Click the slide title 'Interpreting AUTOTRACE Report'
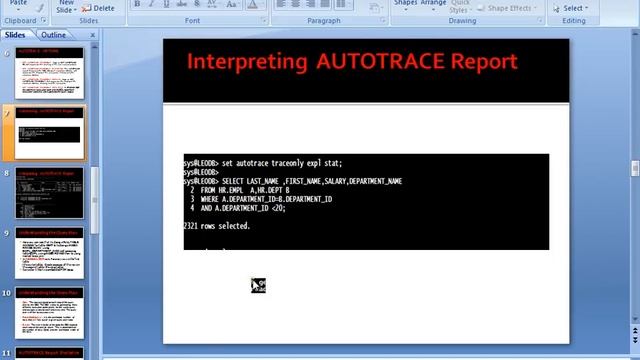The width and height of the screenshot is (640, 360). pyautogui.click(x=352, y=62)
